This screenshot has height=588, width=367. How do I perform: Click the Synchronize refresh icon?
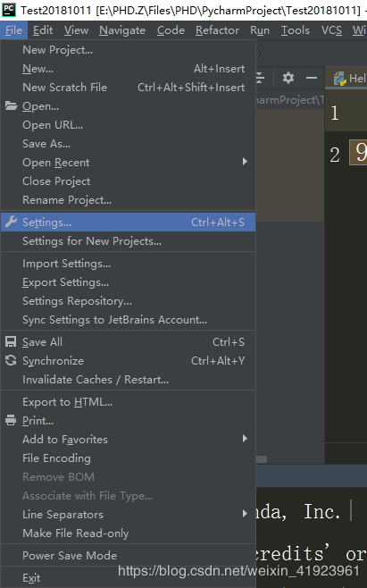11,360
